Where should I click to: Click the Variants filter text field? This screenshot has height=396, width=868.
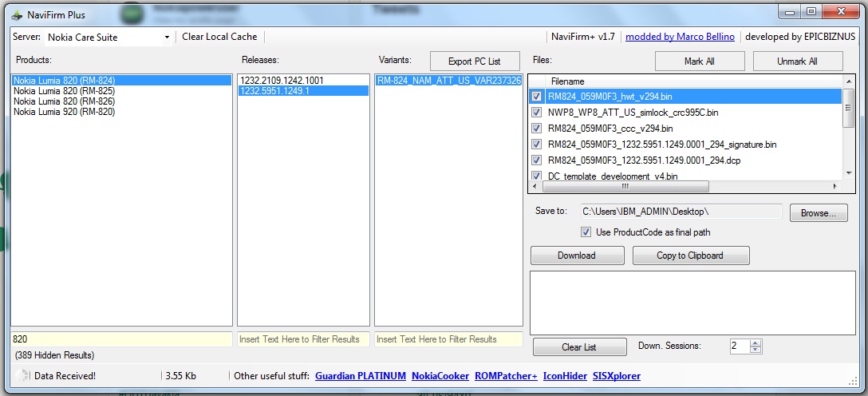[x=448, y=339]
